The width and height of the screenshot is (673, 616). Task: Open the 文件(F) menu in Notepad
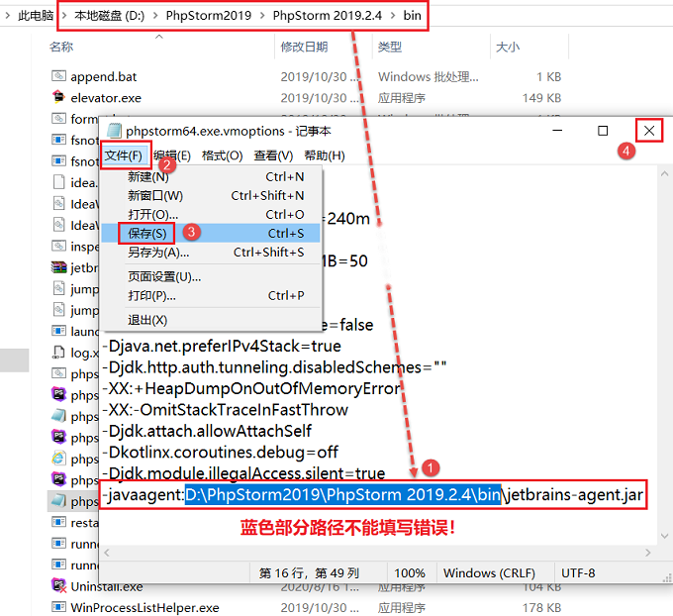[x=123, y=155]
